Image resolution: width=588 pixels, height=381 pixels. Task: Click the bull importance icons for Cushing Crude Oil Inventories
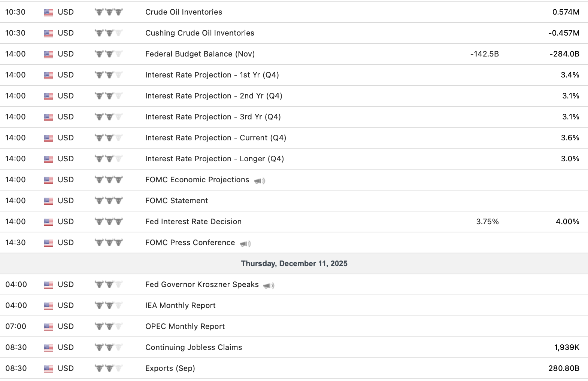click(x=109, y=33)
